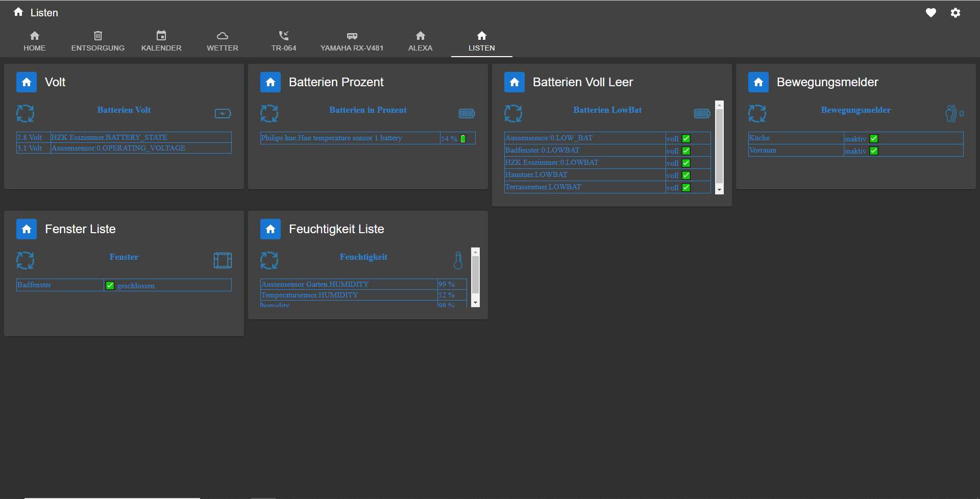980x499 pixels.
Task: Switch to the WETTER tab
Action: (x=223, y=41)
